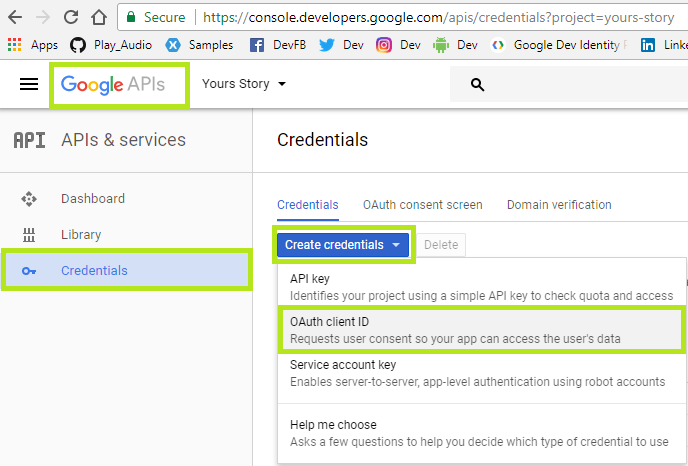Open Library in the sidebar
The height and width of the screenshot is (466, 688).
click(x=126, y=235)
